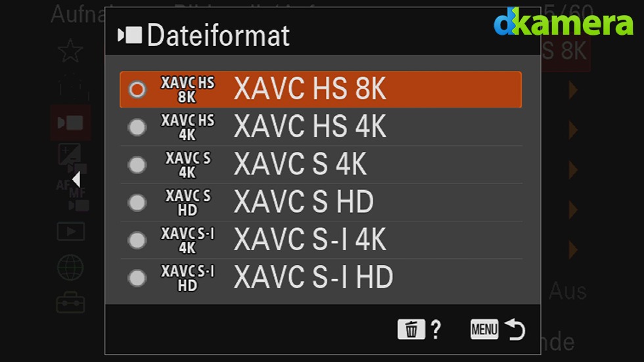
Task: Click the return back arrow icon
Action: click(x=515, y=329)
